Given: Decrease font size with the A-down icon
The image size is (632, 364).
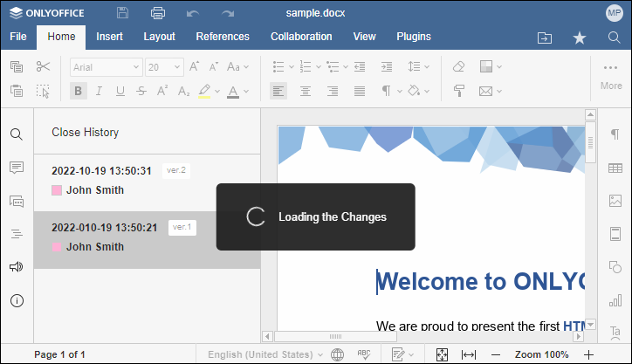Looking at the screenshot, I should click(x=214, y=66).
